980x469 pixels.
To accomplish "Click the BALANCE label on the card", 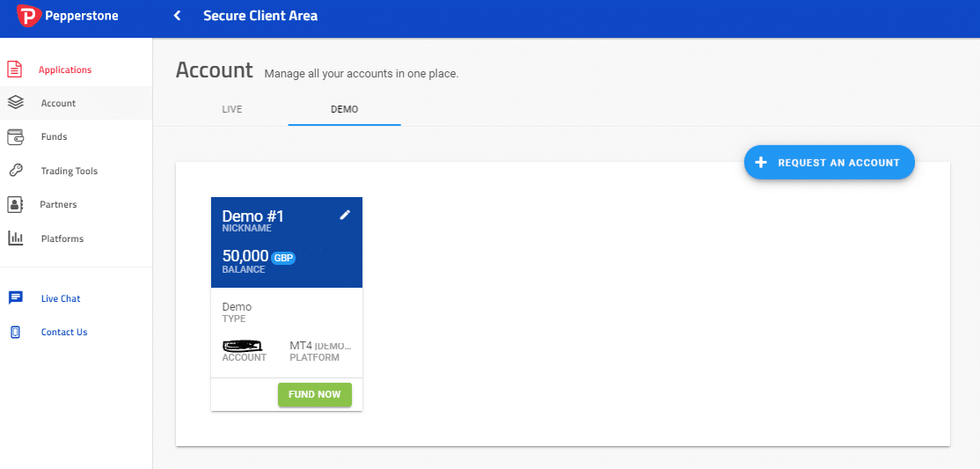I will [x=244, y=269].
